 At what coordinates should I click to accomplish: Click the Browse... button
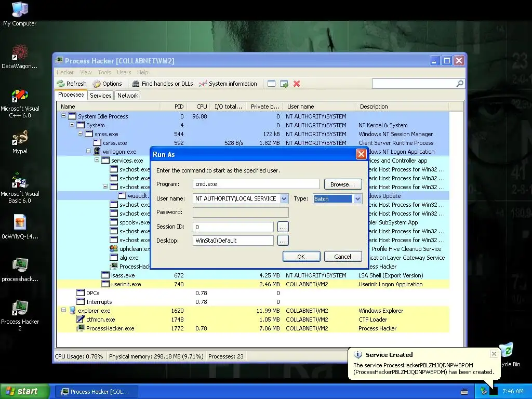coord(343,184)
